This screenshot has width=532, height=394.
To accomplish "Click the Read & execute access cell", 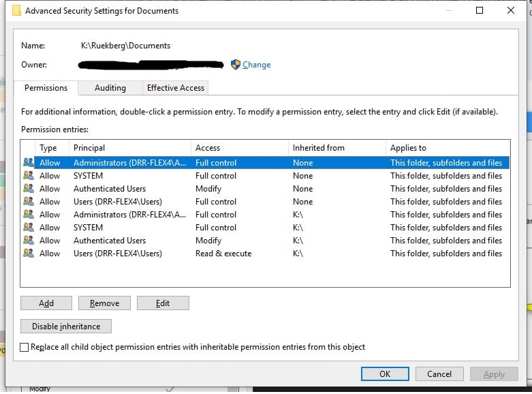I will 223,254.
